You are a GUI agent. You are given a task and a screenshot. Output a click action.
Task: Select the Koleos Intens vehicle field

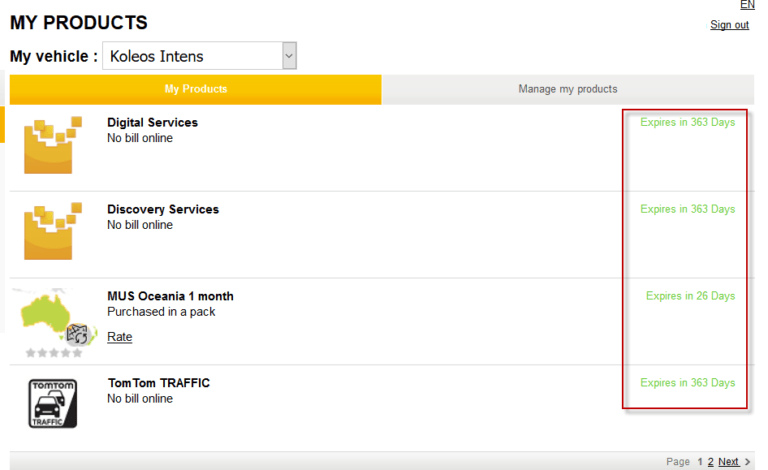tap(191, 56)
